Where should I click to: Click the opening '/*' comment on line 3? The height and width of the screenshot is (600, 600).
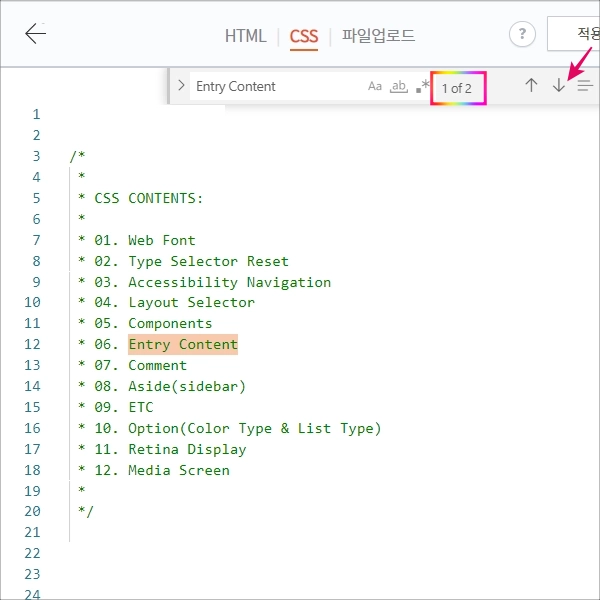click(77, 156)
